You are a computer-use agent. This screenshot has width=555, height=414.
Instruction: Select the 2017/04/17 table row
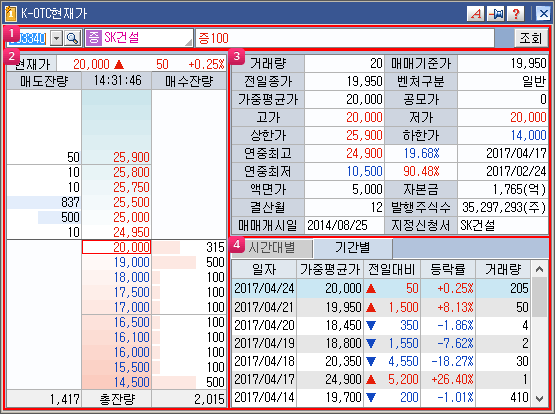(381, 380)
